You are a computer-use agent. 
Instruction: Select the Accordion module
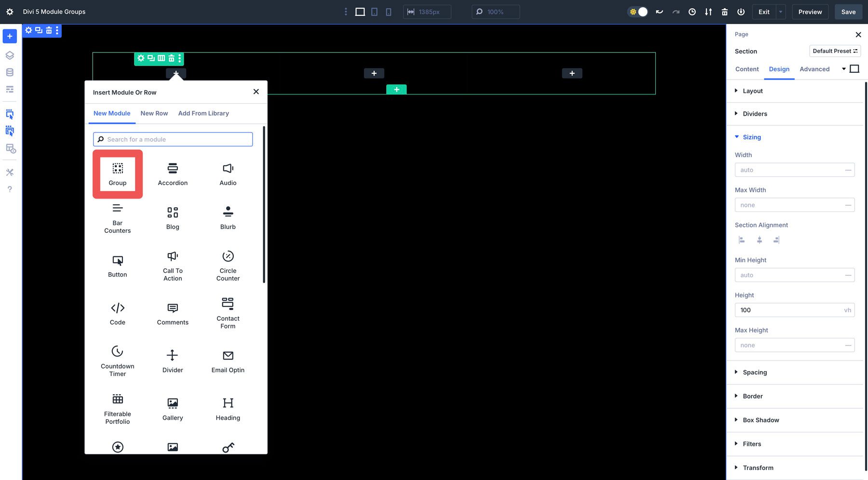tap(172, 173)
